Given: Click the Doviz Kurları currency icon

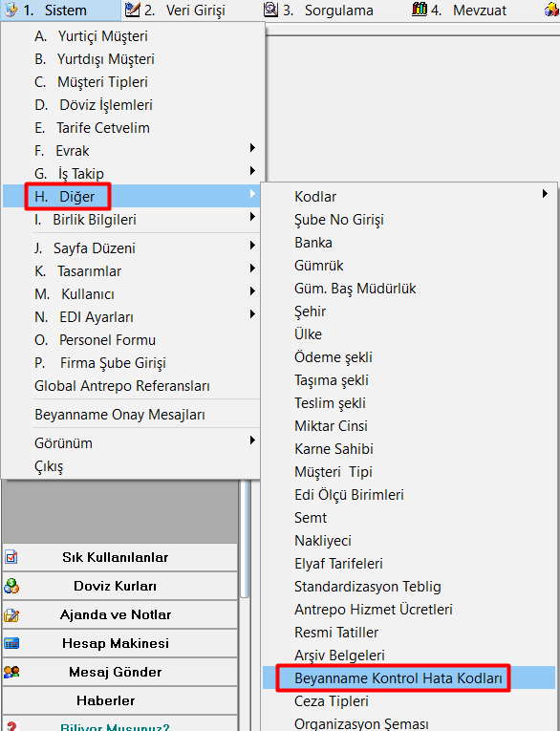Looking at the screenshot, I should pos(11,586).
